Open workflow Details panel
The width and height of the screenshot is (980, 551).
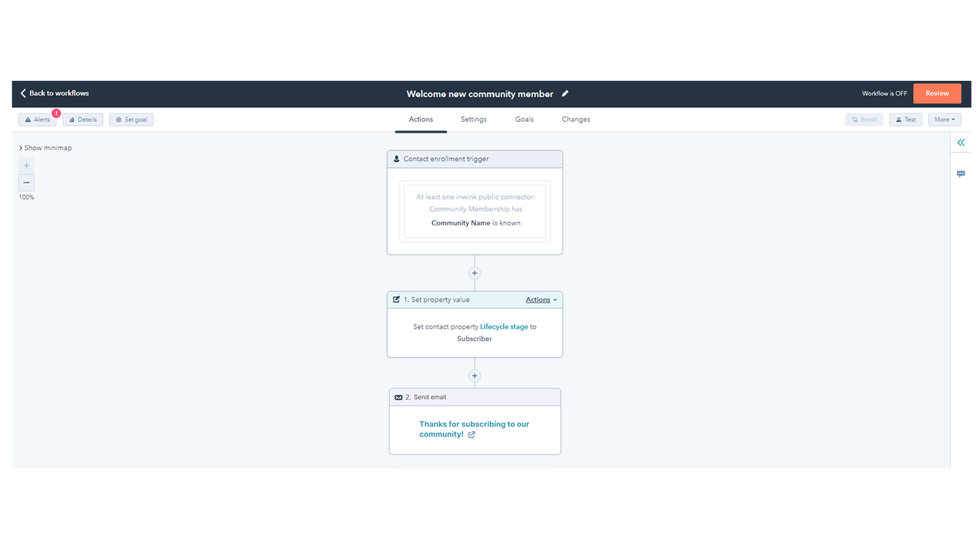click(83, 119)
